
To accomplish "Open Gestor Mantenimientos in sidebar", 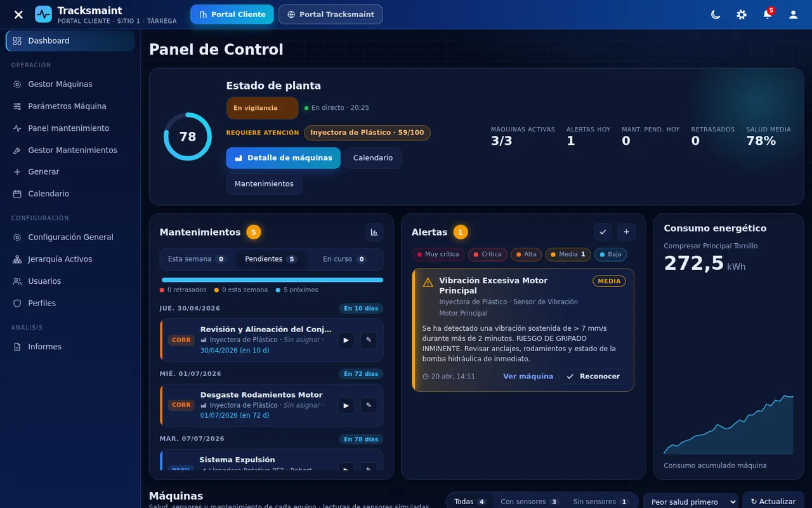I will (70, 150).
